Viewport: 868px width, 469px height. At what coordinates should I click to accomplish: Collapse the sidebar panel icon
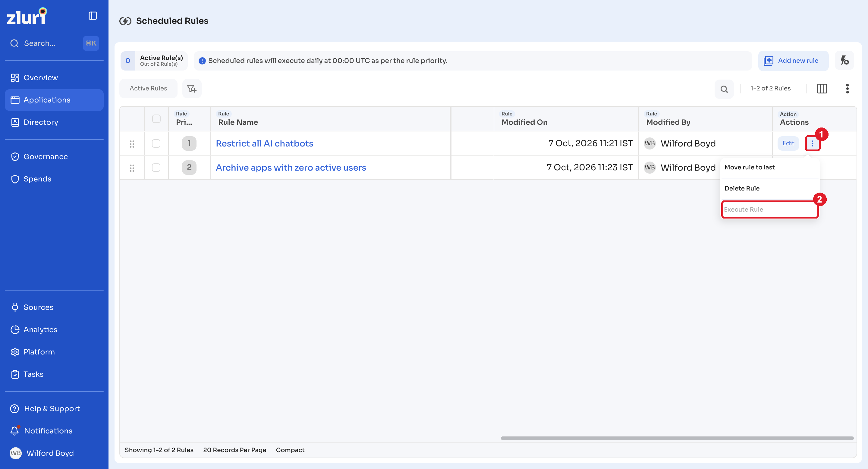(93, 16)
